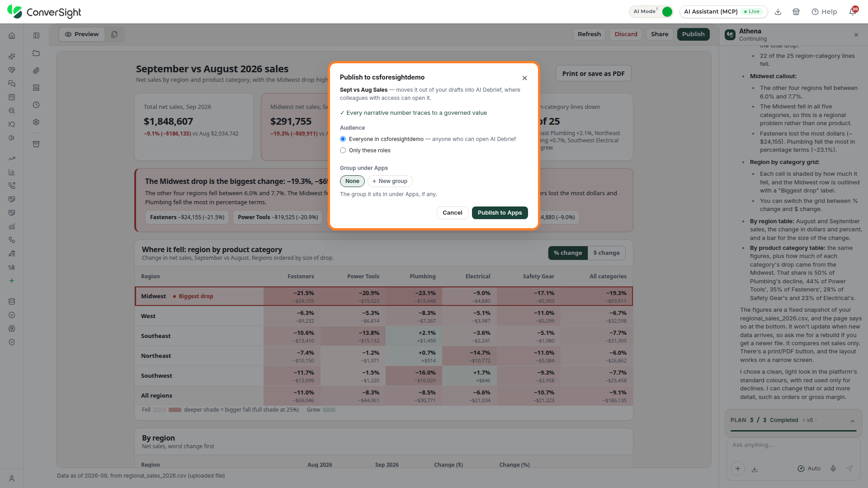Viewport: 868px width, 488px height.
Task: Open the Help menu
Action: click(x=824, y=12)
